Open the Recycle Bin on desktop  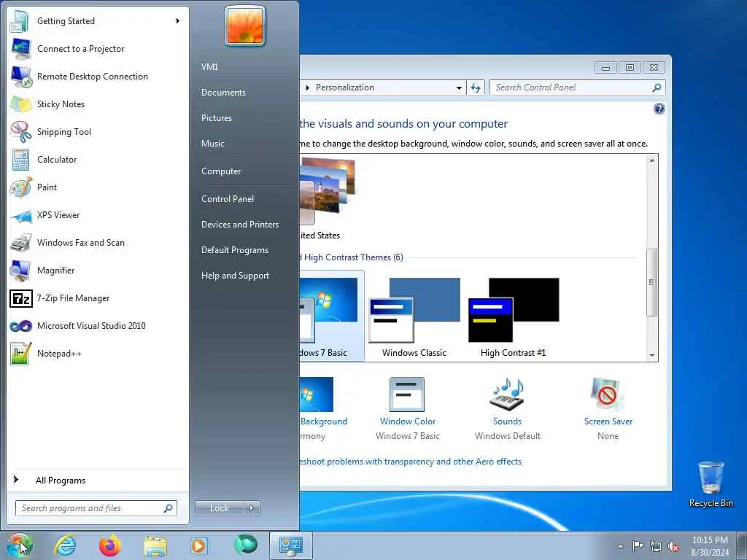pyautogui.click(x=711, y=484)
